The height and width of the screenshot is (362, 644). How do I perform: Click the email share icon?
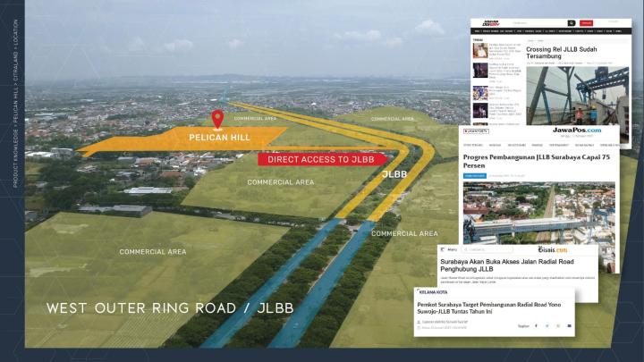[x=569, y=326]
